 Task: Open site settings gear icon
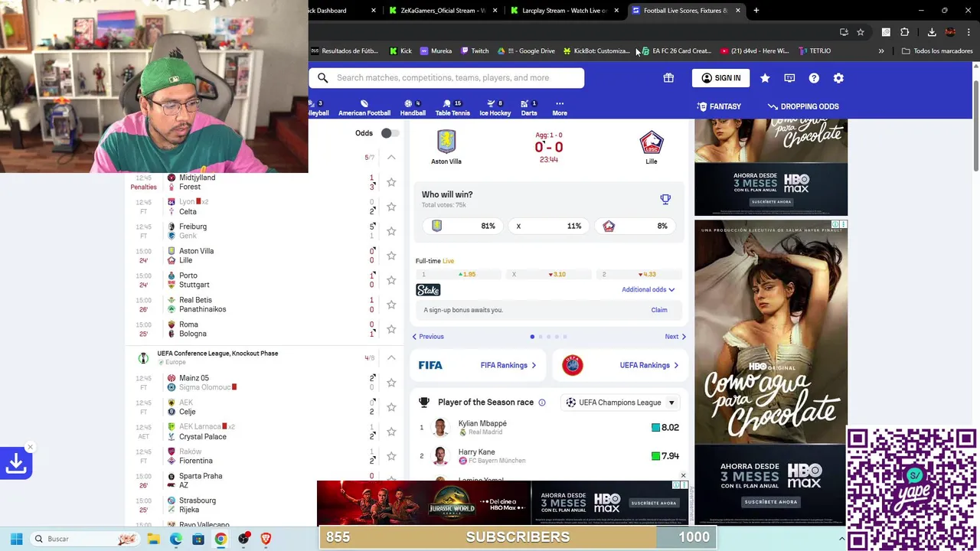838,77
